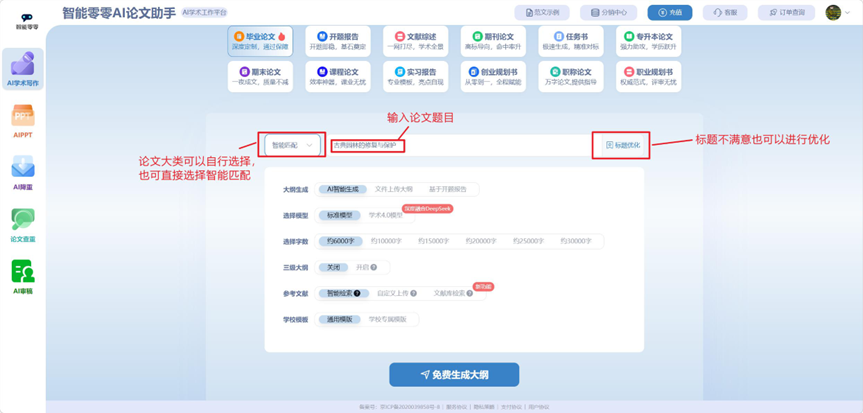This screenshot has height=413, width=863.
Task: Click the 新功能 red badge
Action: [x=483, y=286]
